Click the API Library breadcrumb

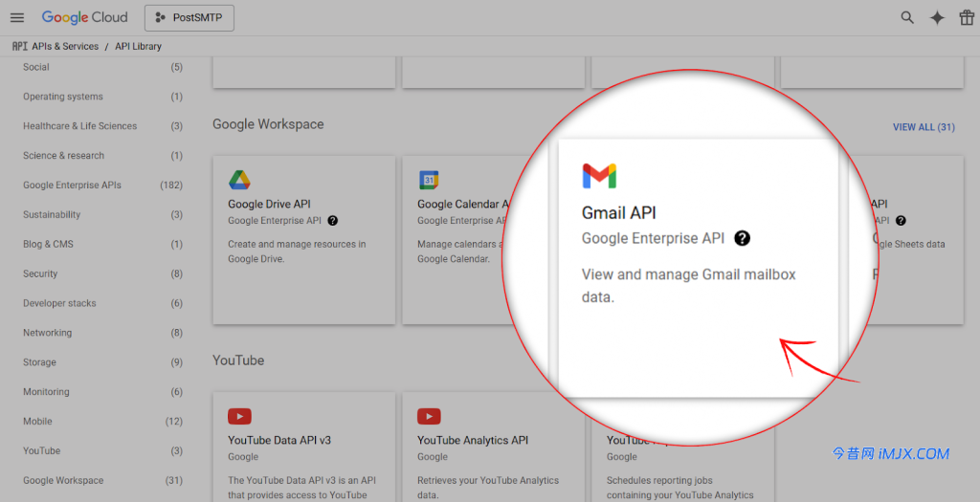click(138, 46)
